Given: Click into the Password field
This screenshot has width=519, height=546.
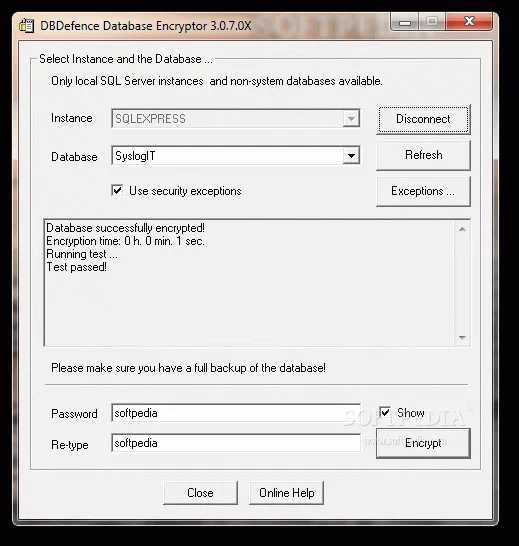Looking at the screenshot, I should [236, 413].
